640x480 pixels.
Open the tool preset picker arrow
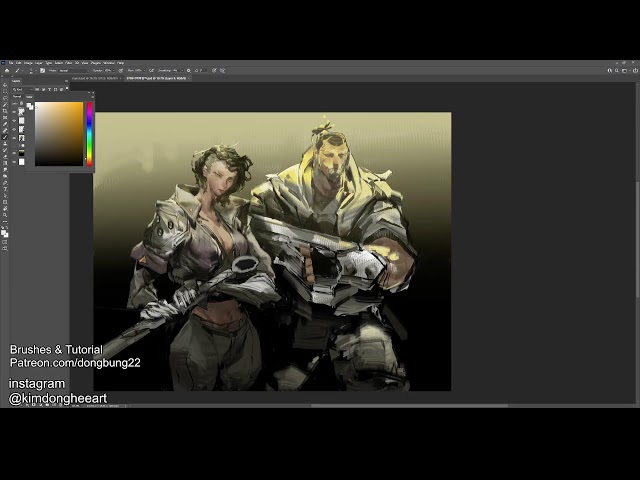22,71
